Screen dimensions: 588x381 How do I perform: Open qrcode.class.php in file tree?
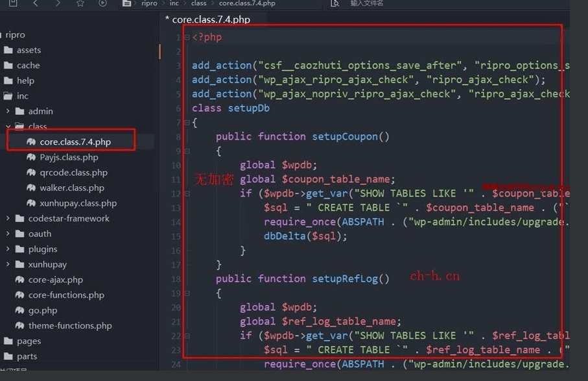73,173
